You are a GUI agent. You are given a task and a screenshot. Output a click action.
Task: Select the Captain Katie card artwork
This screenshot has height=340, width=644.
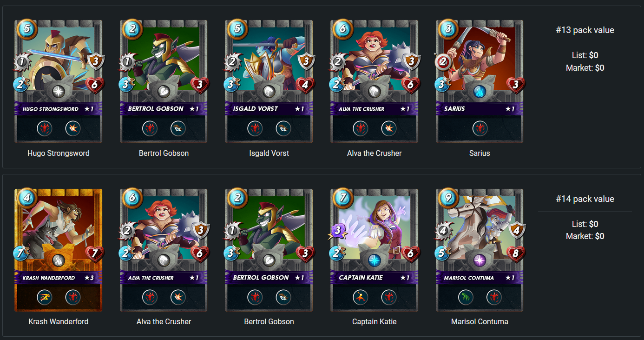pos(375,250)
